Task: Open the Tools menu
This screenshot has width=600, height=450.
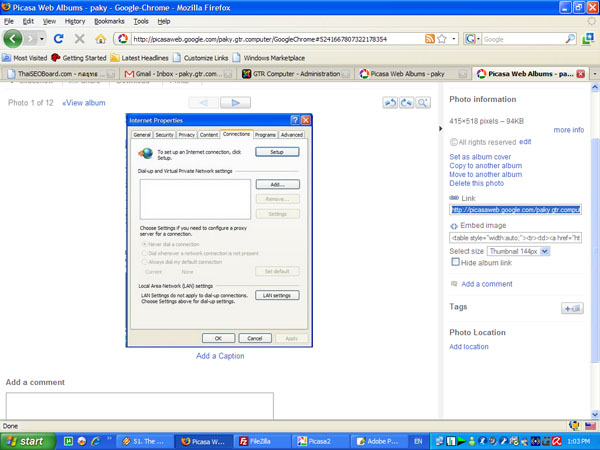Action: 141,21
